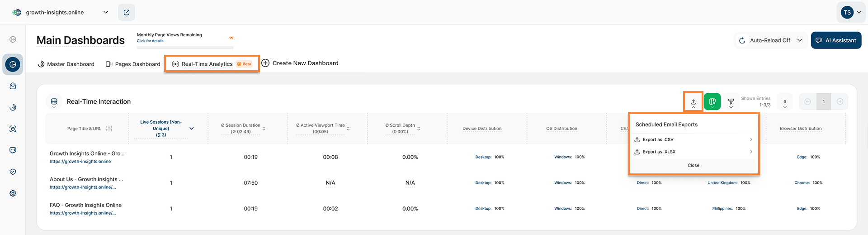Screen dimensions: 868x235
Task: Open the settings gear sidebar icon
Action: 13,193
